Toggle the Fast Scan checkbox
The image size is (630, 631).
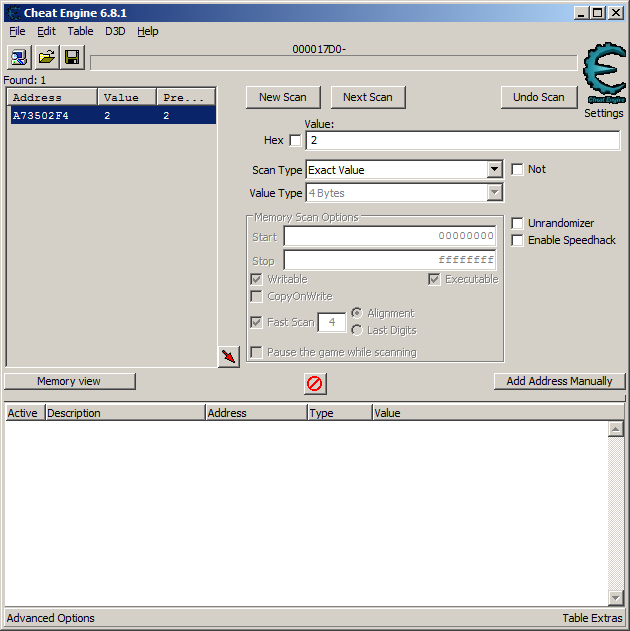tap(256, 322)
